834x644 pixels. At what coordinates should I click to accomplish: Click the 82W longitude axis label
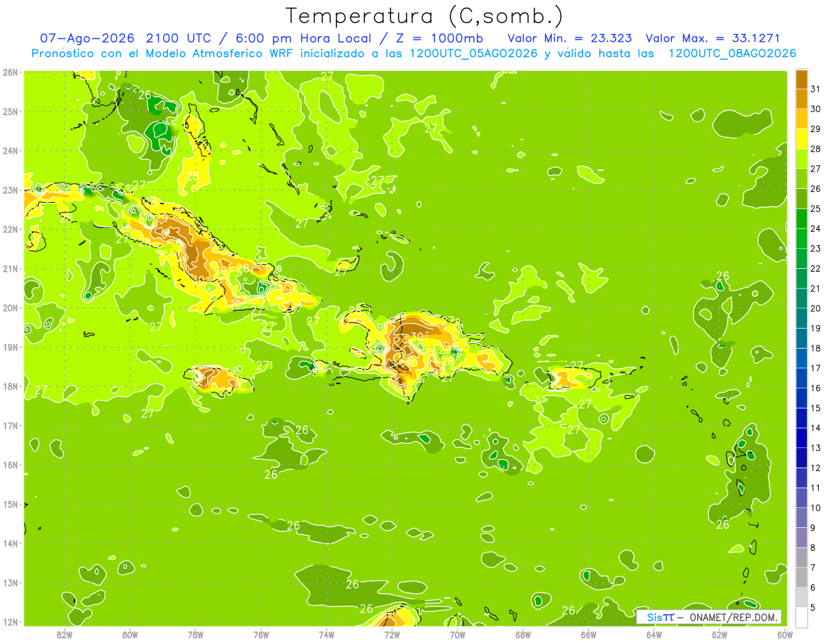(x=65, y=634)
